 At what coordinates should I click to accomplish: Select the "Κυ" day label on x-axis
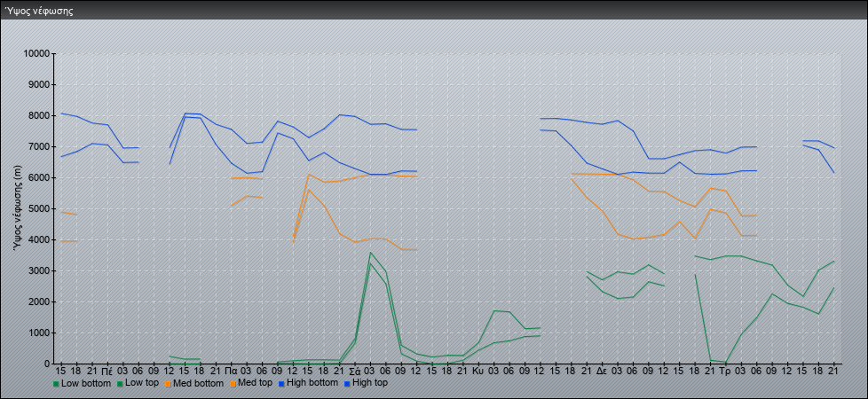[478, 371]
